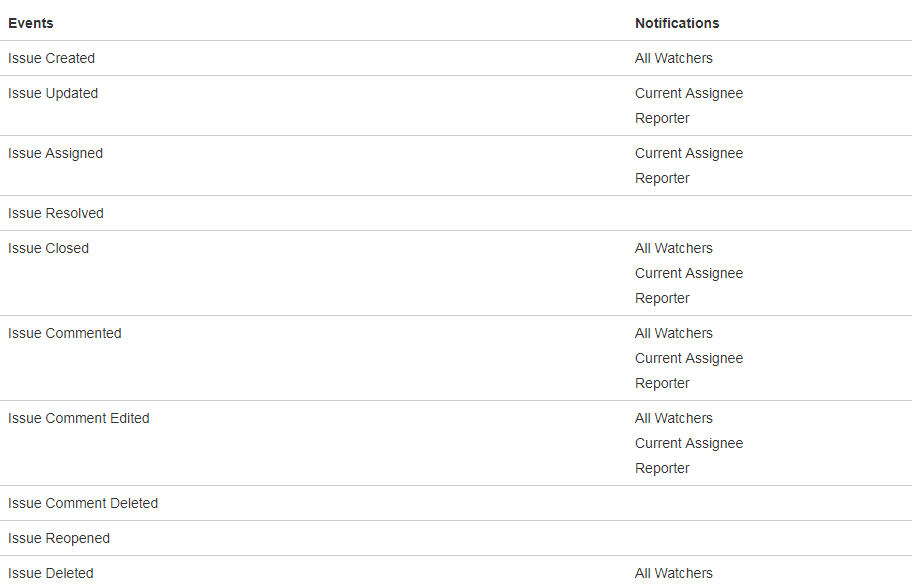The image size is (912, 586).
Task: Click the Events column header
Action: [31, 23]
